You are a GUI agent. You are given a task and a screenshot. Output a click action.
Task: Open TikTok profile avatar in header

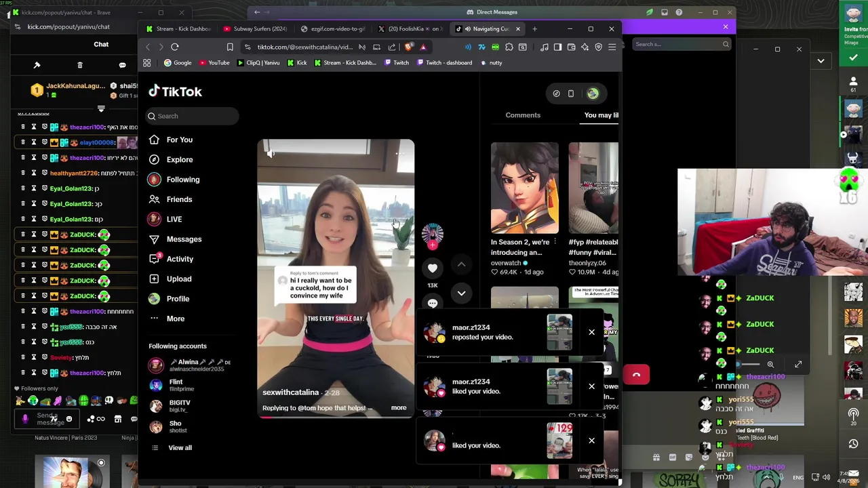point(593,94)
